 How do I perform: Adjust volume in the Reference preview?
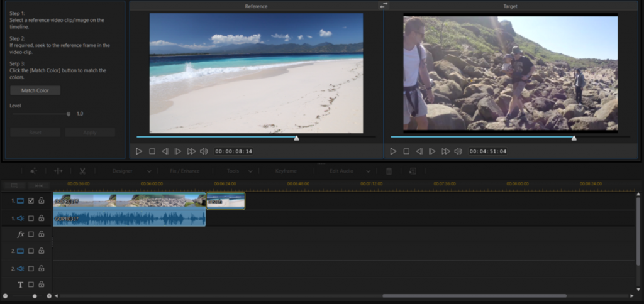tap(204, 151)
